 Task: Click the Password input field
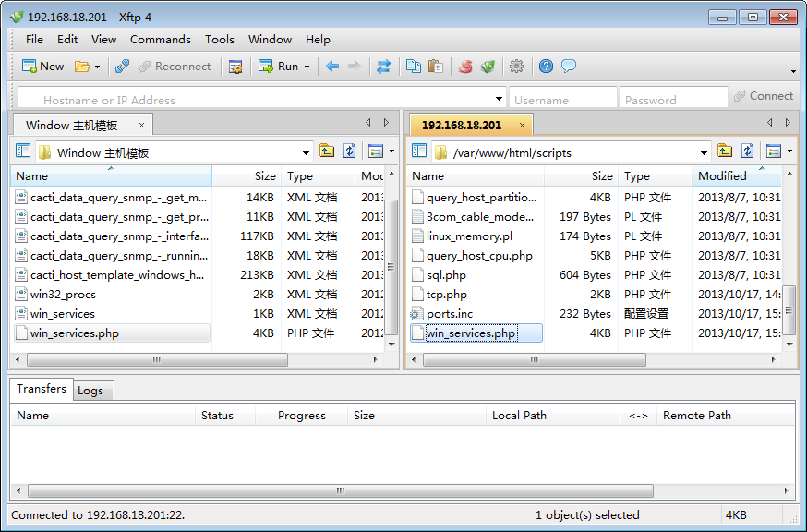coord(673,98)
